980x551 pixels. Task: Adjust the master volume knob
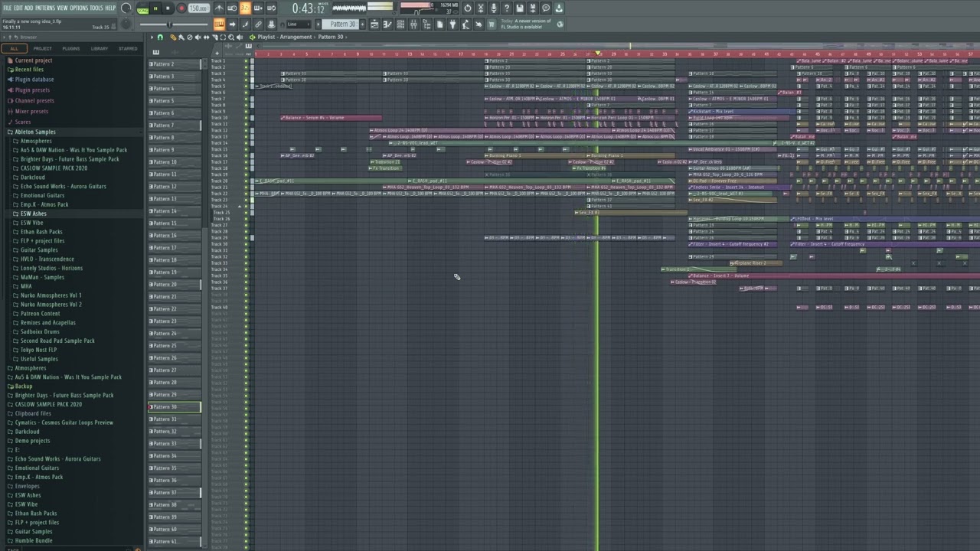(x=126, y=8)
